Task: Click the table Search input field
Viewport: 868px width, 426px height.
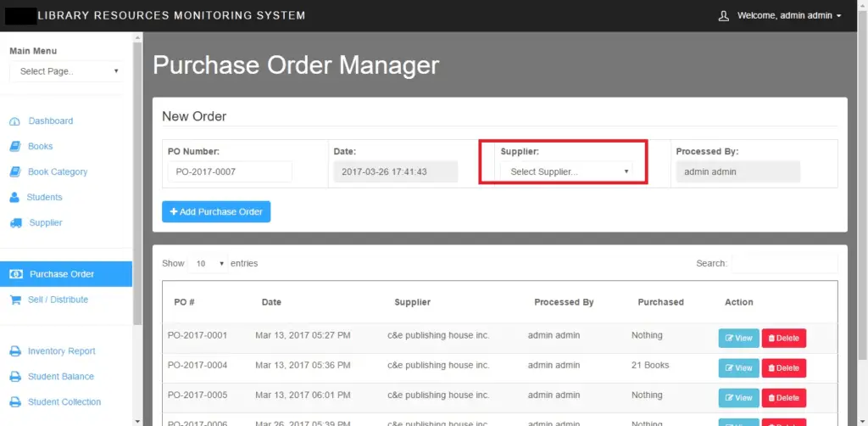Action: 784,264
